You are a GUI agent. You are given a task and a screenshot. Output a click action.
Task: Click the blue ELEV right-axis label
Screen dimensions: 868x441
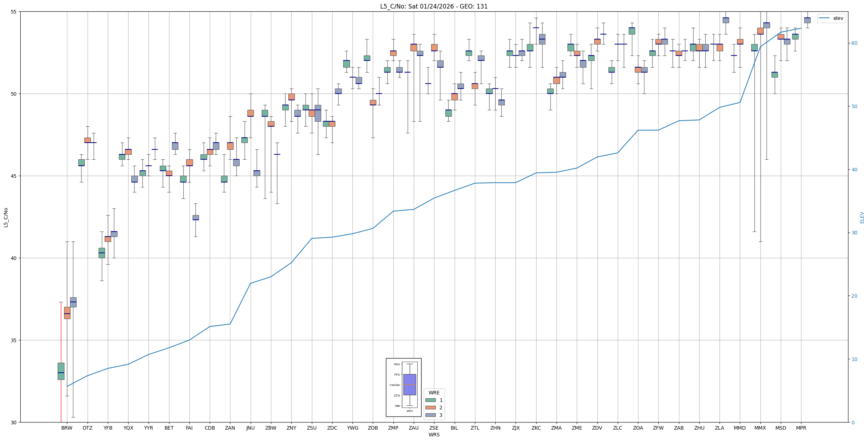(862, 217)
